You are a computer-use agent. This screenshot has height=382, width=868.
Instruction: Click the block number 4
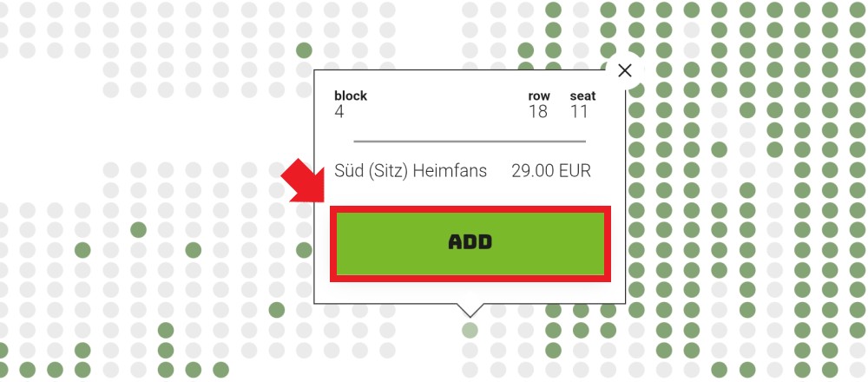pyautogui.click(x=339, y=112)
